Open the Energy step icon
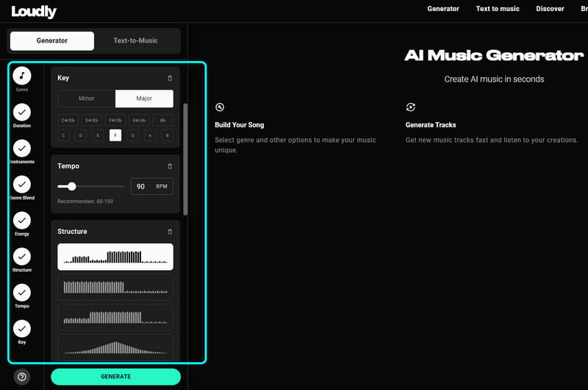The width and height of the screenshot is (588, 390). click(x=22, y=220)
